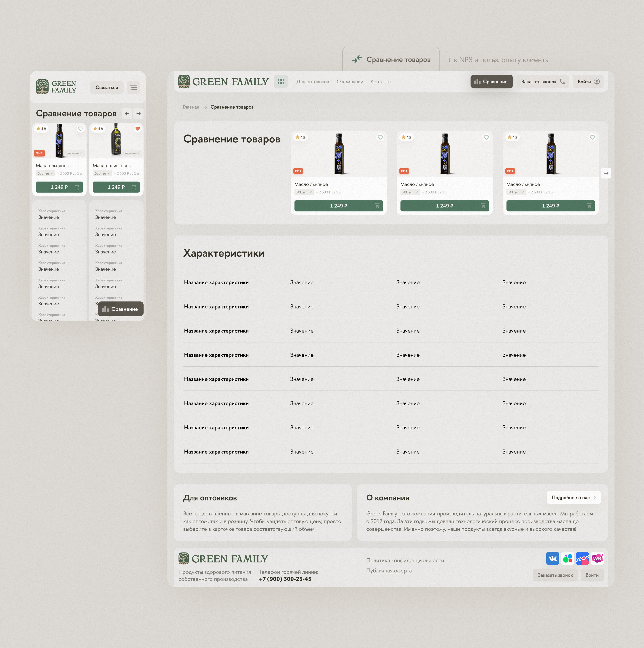Open the Wildberries WB icon
This screenshot has height=648, width=644.
coord(597,558)
